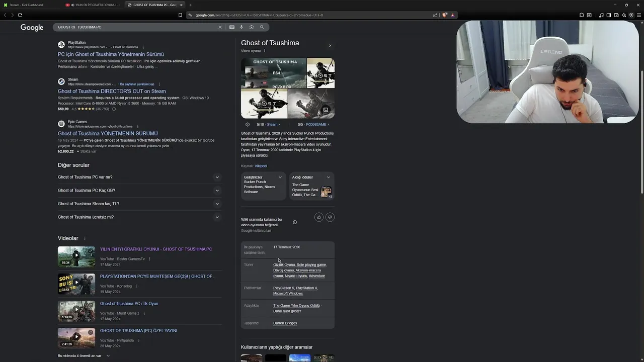Image resolution: width=644 pixels, height=362 pixels.
Task: Open more options dots beside Video oyunu
Action: point(265,51)
